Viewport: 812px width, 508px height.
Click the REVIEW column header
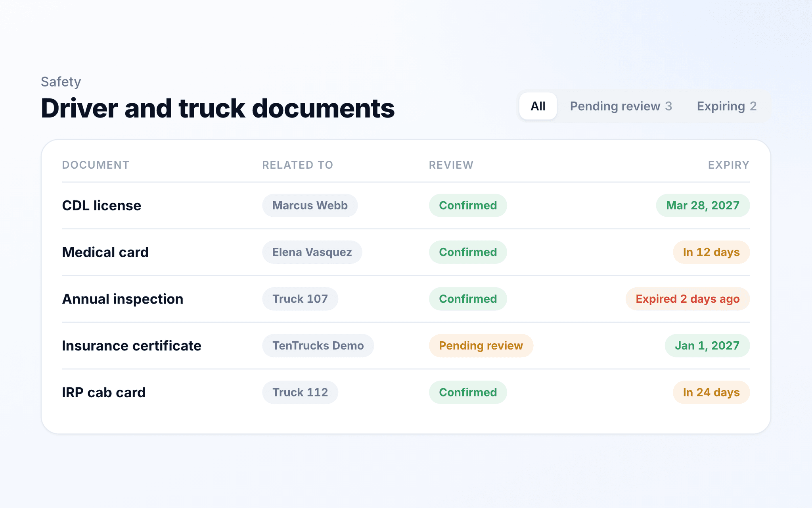[x=451, y=165]
